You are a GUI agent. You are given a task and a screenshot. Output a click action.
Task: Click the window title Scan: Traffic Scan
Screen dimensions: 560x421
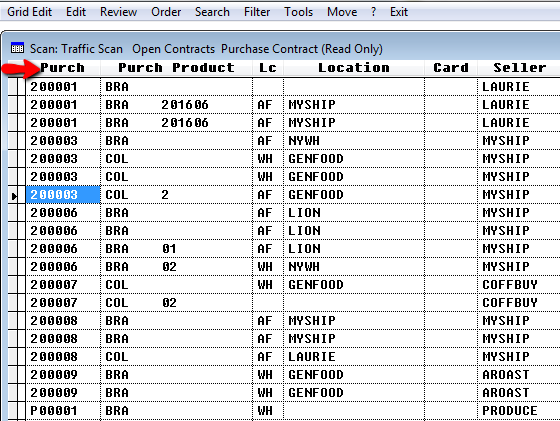(x=76, y=49)
